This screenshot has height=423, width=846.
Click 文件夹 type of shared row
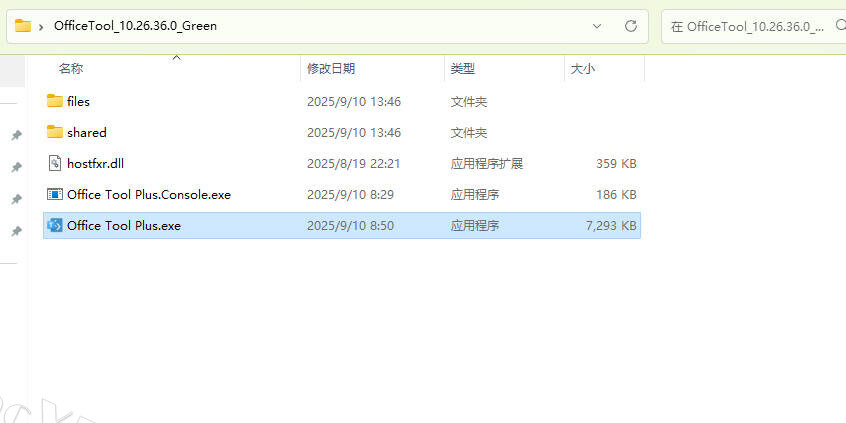pos(469,133)
